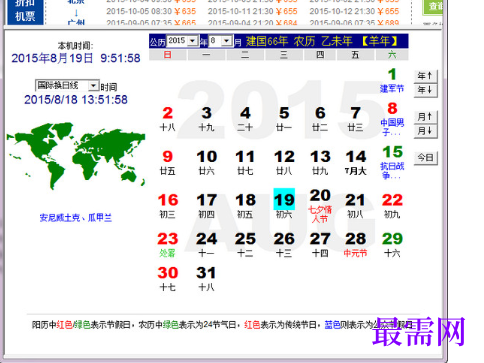Select August 4 in calendar
The width and height of the screenshot is (484, 363).
click(x=245, y=118)
